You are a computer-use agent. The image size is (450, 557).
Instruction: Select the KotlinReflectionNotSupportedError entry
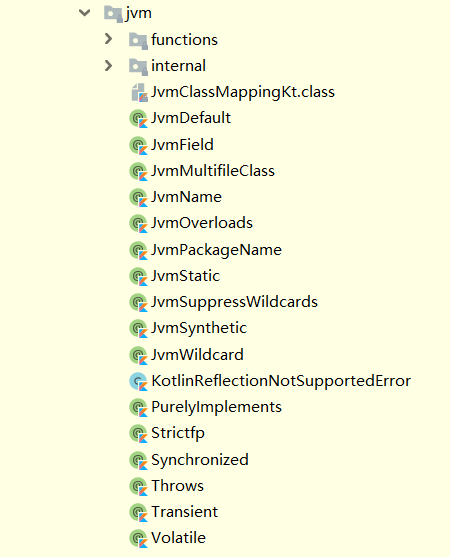281,382
